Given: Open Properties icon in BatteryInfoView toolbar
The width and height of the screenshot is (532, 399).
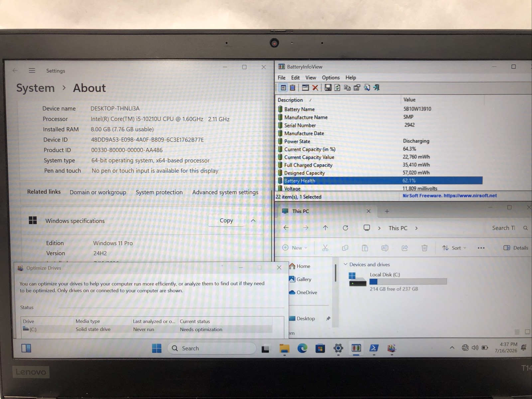Looking at the screenshot, I should click(357, 88).
